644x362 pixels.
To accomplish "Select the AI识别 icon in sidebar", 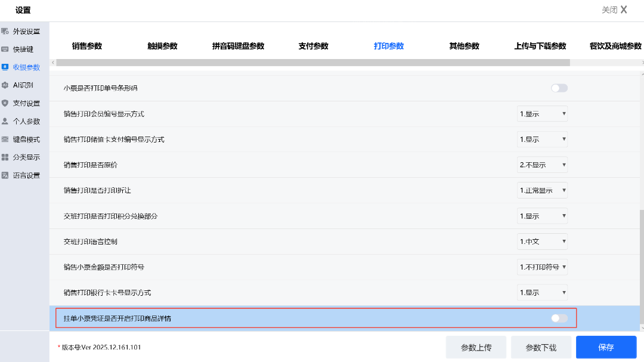I will 5,85.
